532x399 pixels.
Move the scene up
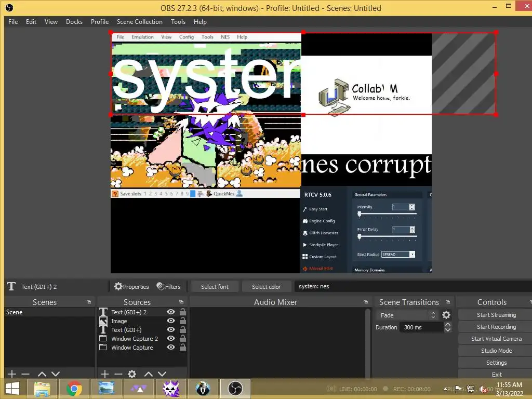coord(42,374)
